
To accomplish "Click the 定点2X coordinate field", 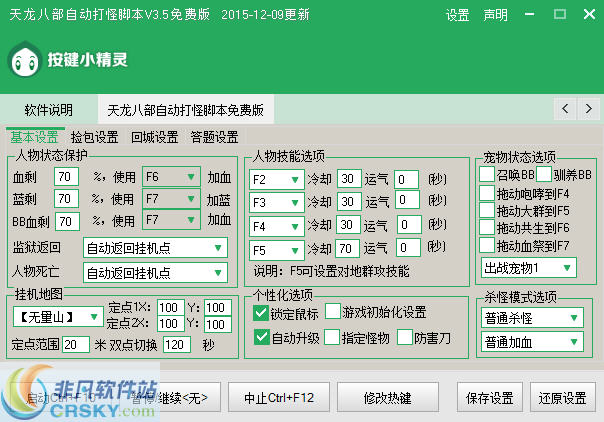I will click(171, 323).
